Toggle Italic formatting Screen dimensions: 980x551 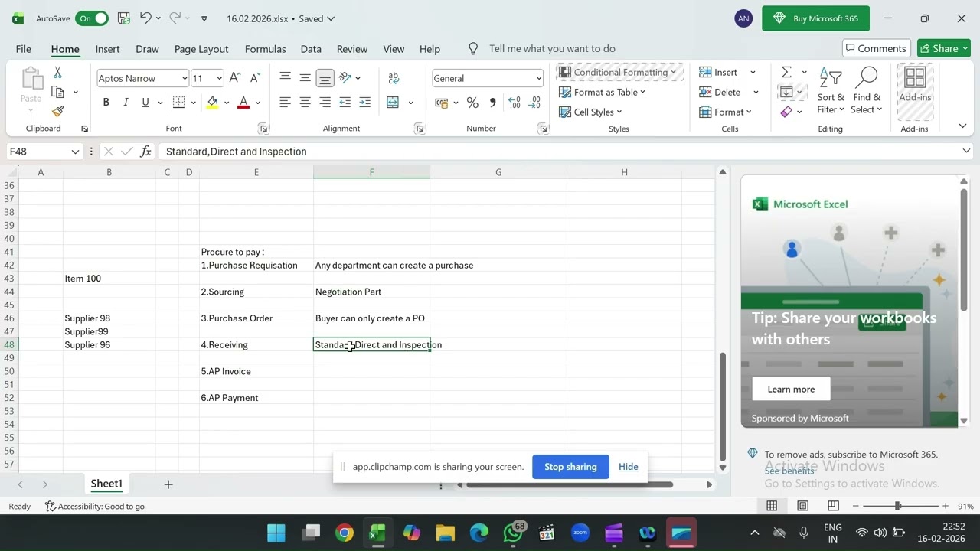point(126,102)
